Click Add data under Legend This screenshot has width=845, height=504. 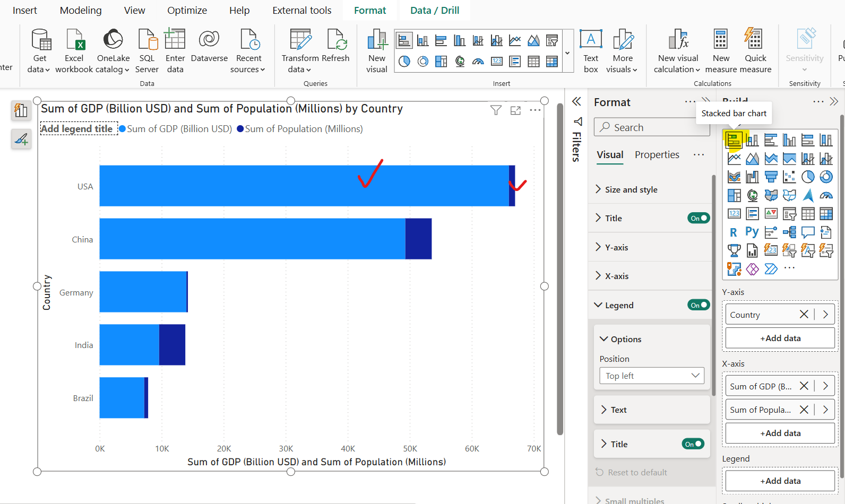780,481
